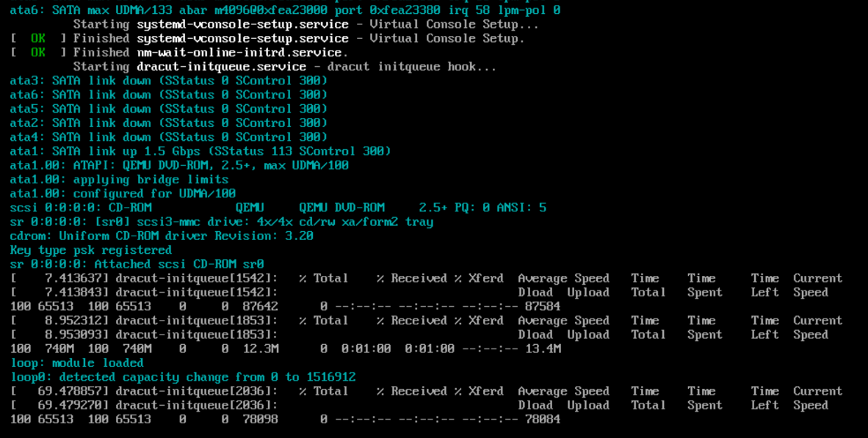The width and height of the screenshot is (868, 438).
Task: Click 'ata1.00: configured for UDMA/100' text
Action: [x=123, y=194]
